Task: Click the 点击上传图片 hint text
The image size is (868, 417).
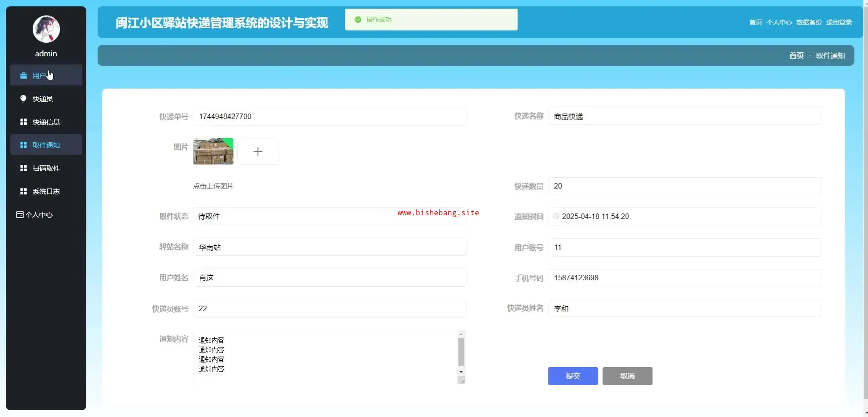Action: click(213, 186)
